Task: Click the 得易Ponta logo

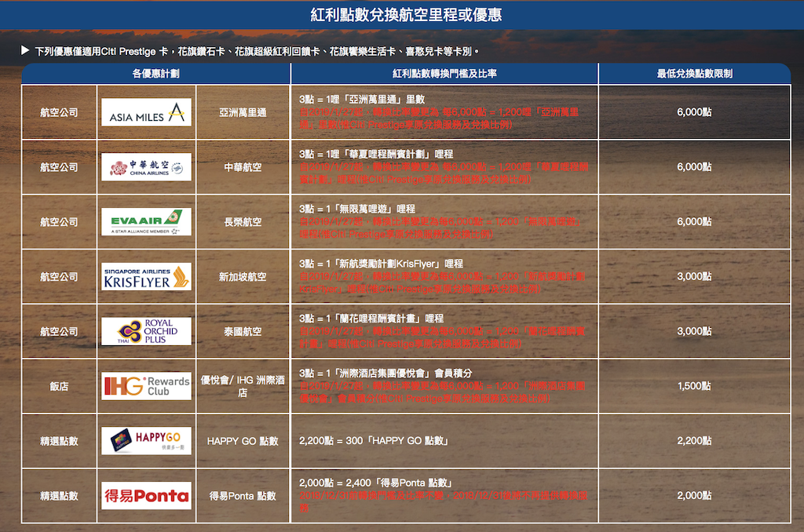Action: 146,496
